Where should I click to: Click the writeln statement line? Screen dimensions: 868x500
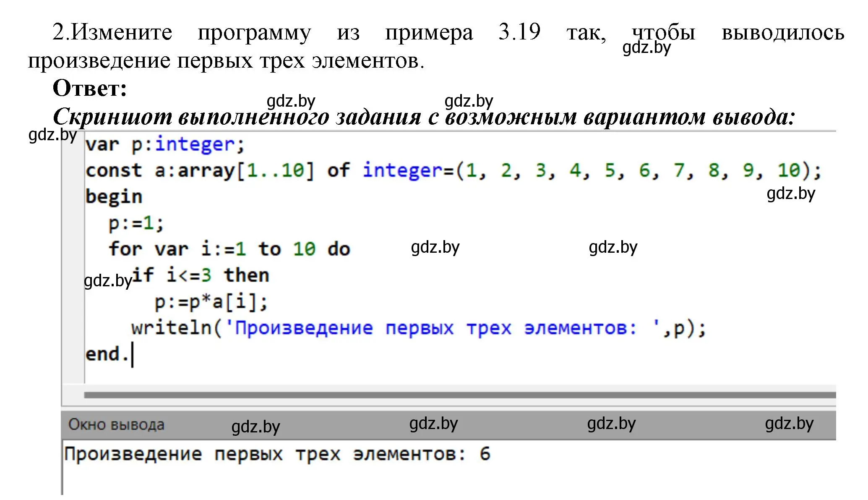click(419, 328)
